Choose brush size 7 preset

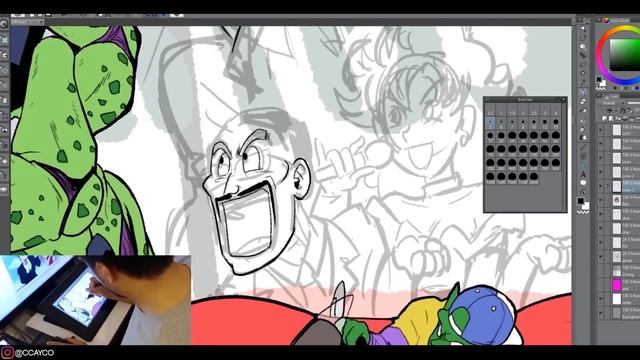tap(512, 123)
